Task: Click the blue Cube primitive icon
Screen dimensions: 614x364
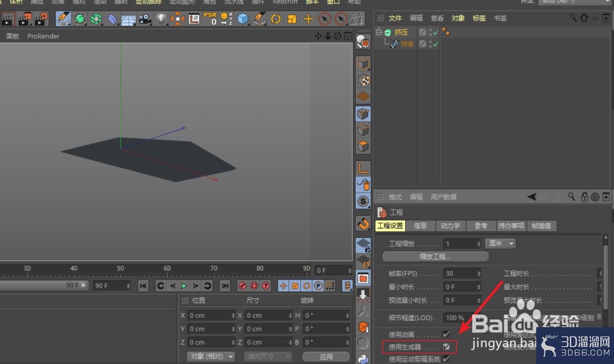Action: click(243, 19)
